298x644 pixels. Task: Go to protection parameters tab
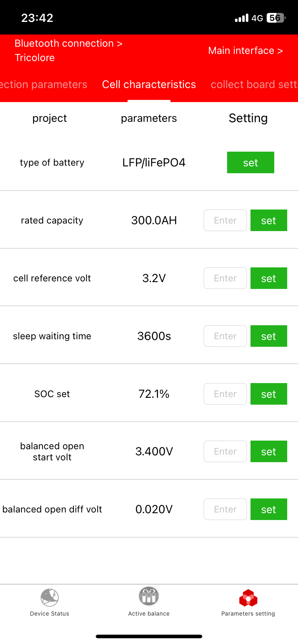tap(44, 84)
